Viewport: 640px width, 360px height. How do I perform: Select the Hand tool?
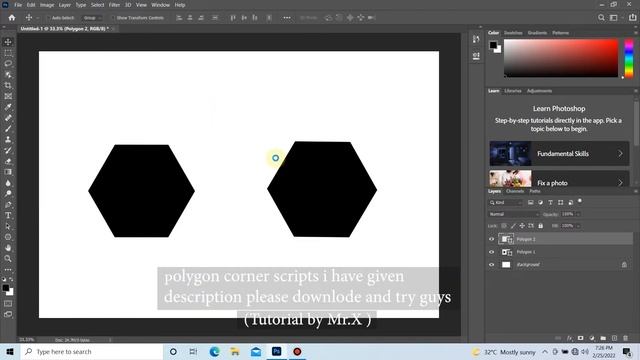tap(8, 248)
